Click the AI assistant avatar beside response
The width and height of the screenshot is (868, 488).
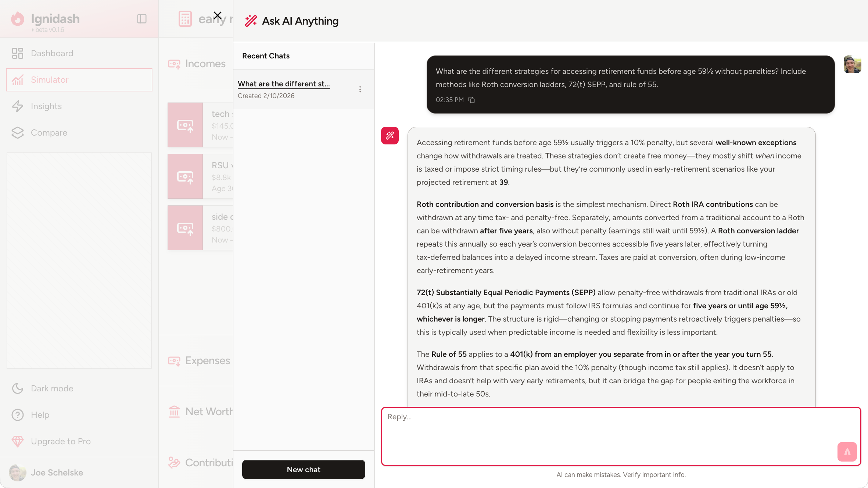coord(390,136)
